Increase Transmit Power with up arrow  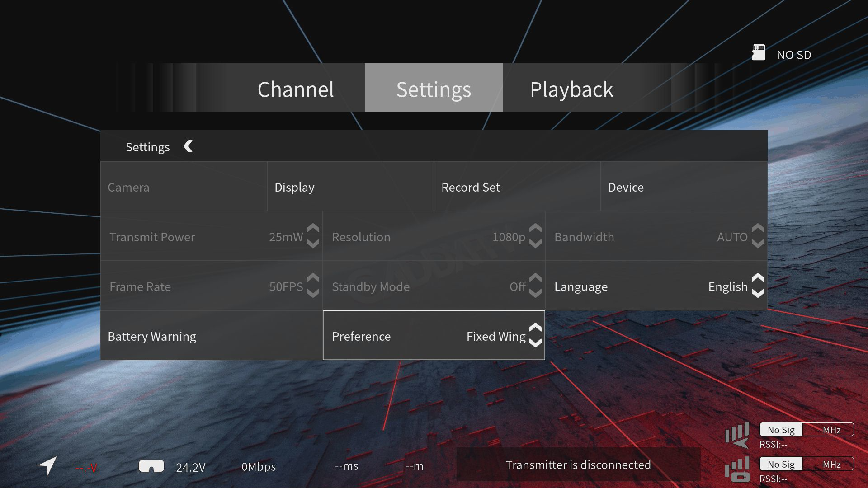point(313,228)
